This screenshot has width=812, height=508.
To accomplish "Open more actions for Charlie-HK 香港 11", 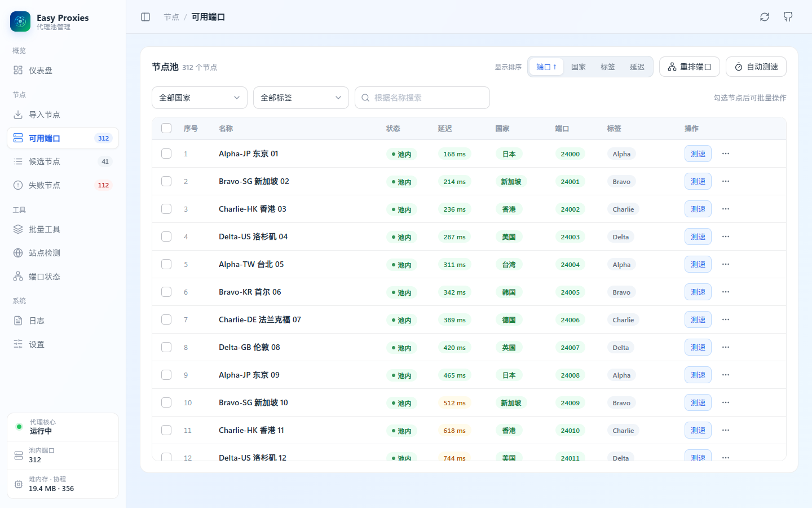I will coord(726,430).
